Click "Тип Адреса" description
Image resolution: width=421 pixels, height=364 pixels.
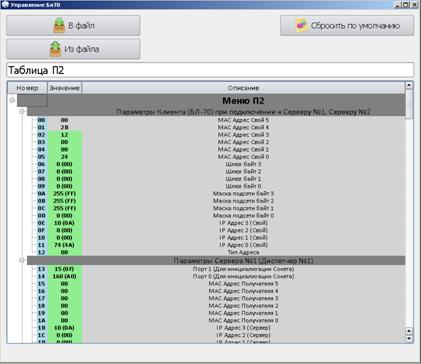(x=243, y=252)
